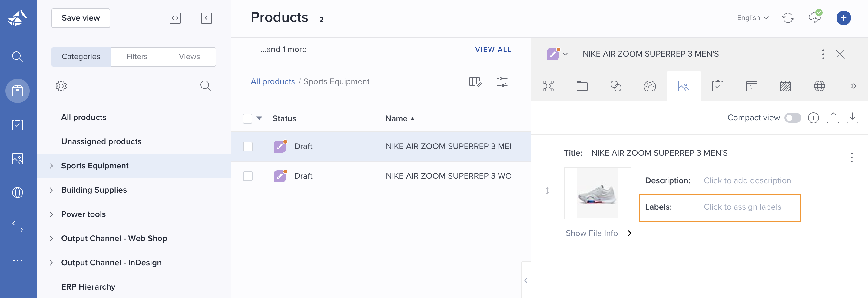
Task: Switch to the Filters tab
Action: click(x=137, y=57)
